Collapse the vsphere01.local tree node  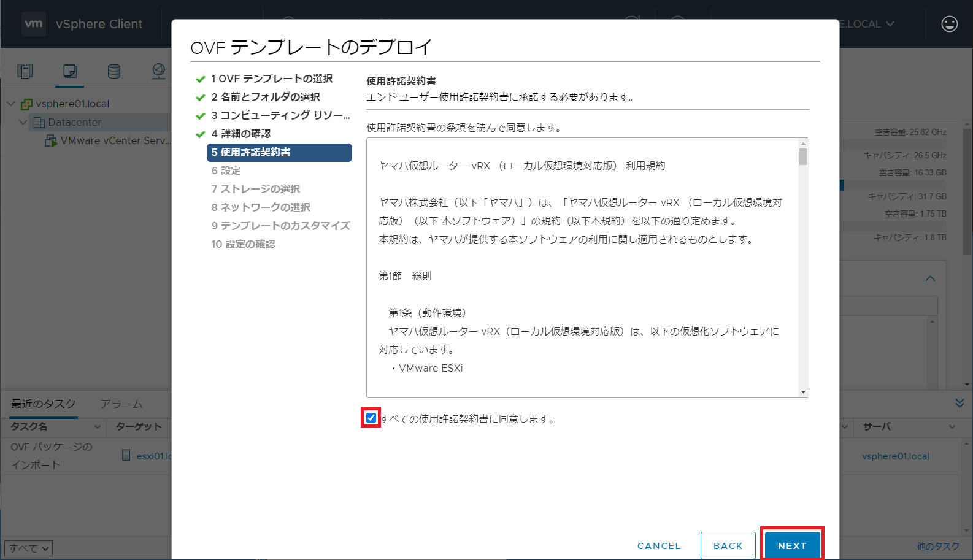pyautogui.click(x=10, y=104)
